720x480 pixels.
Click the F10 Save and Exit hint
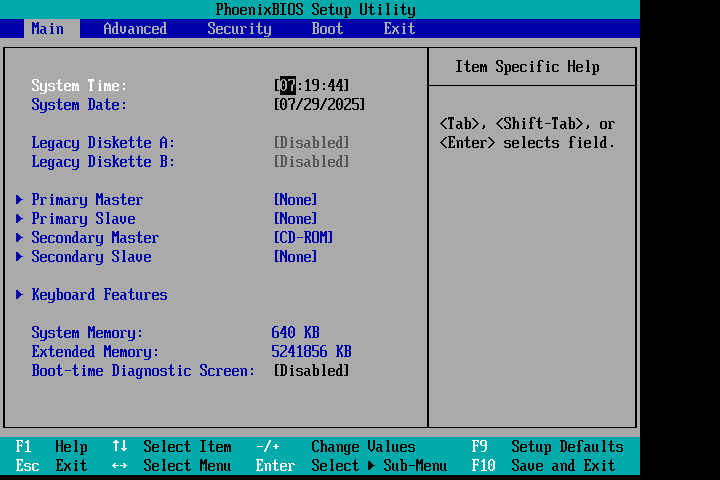click(x=543, y=466)
